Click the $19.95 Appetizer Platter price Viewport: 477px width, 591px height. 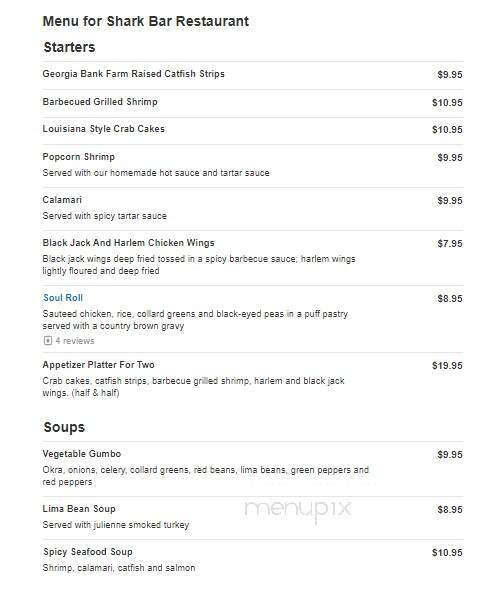pyautogui.click(x=447, y=366)
